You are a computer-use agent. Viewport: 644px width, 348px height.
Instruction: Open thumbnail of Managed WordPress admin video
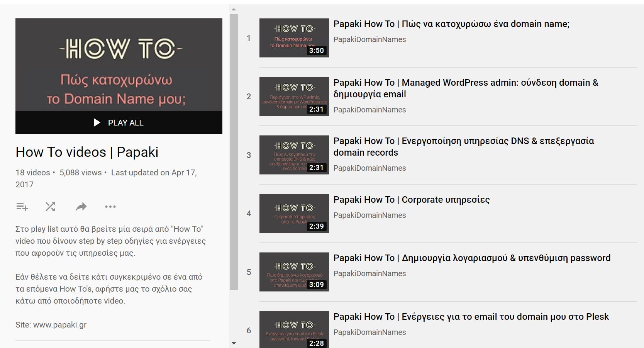coord(294,97)
